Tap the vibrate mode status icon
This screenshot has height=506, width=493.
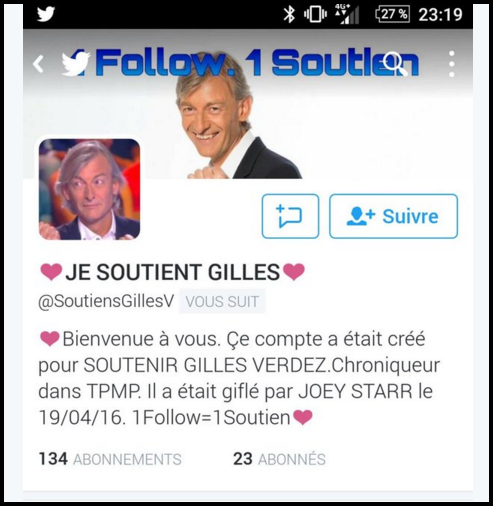pyautogui.click(x=315, y=14)
